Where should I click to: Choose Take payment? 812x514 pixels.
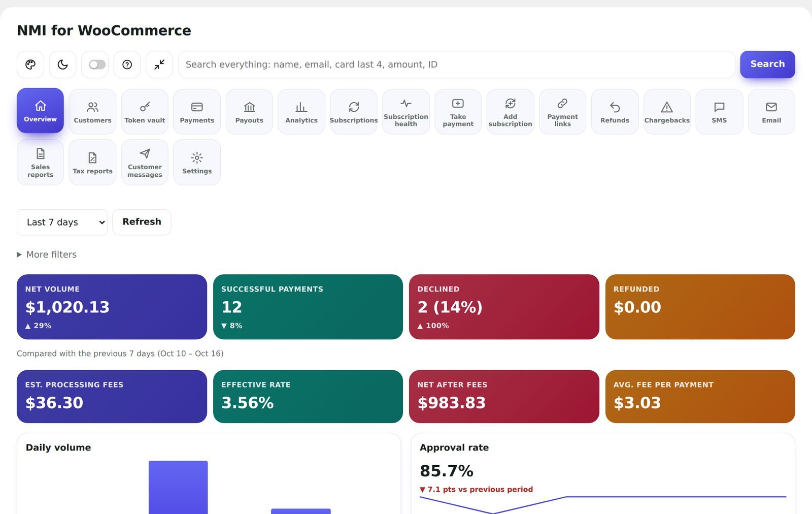point(458,112)
